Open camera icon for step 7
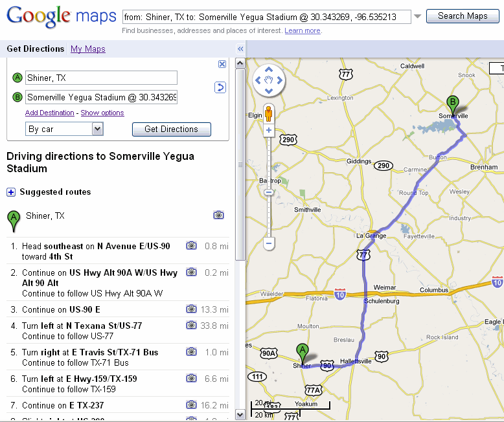The image size is (504, 422). (x=191, y=405)
